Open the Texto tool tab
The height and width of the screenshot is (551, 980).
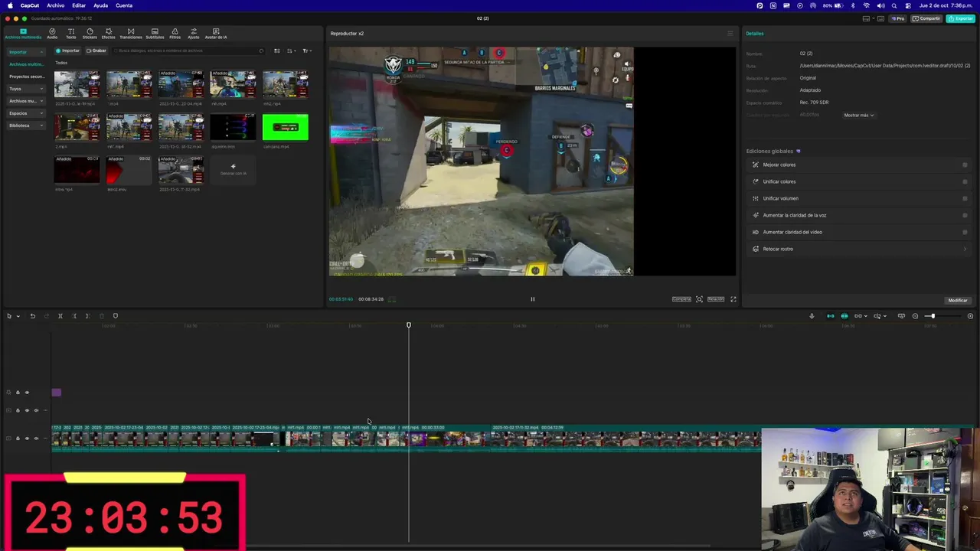pyautogui.click(x=70, y=34)
